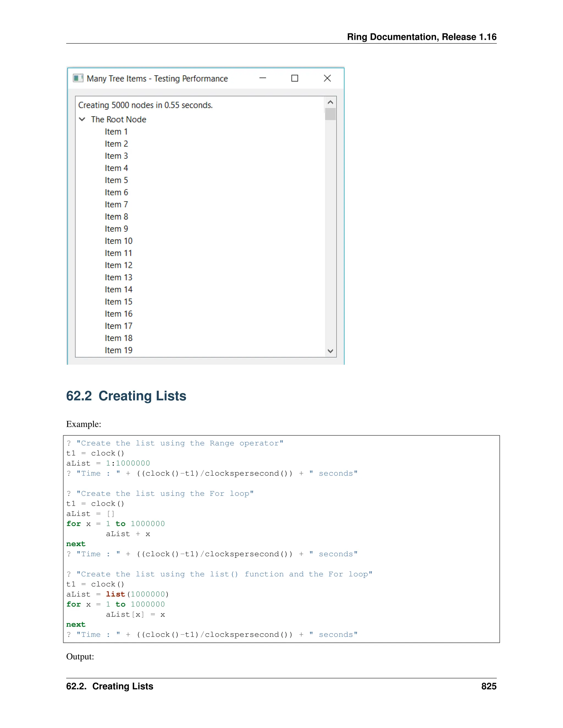Select Item 1 in the tree

(x=116, y=132)
